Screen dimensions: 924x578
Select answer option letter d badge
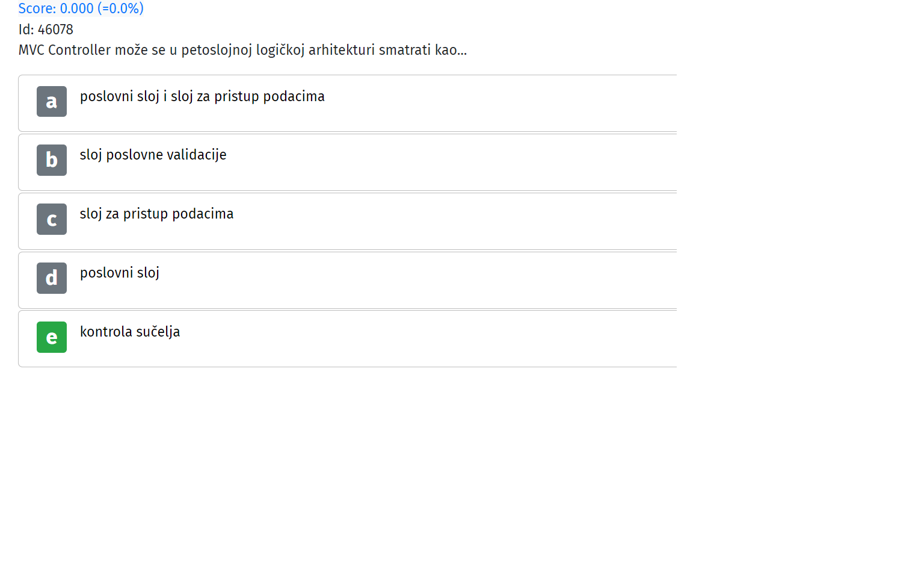tap(52, 278)
